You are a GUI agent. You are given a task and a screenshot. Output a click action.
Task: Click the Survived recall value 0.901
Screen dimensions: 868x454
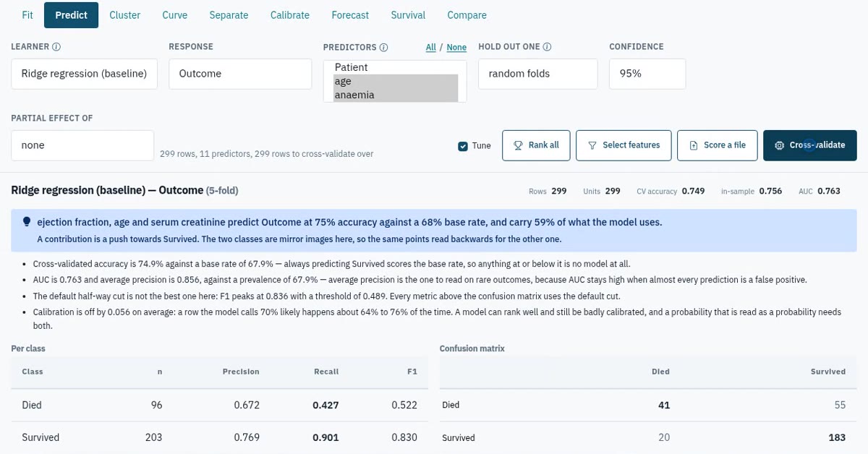(x=325, y=437)
